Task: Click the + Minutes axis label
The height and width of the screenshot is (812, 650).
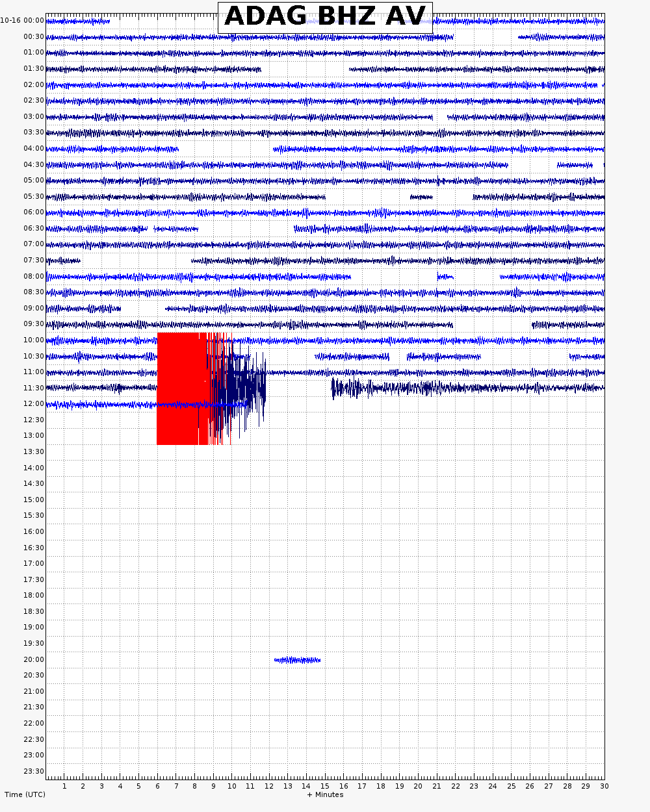Action: tap(325, 794)
